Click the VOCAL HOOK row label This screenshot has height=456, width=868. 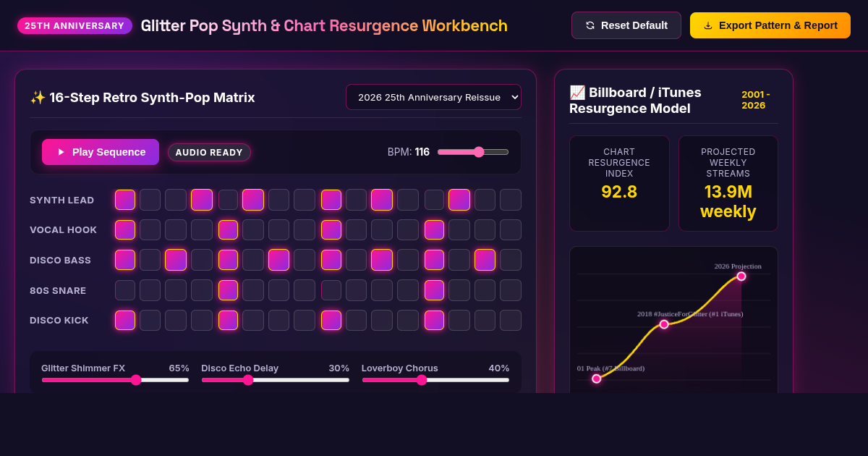pyautogui.click(x=64, y=230)
